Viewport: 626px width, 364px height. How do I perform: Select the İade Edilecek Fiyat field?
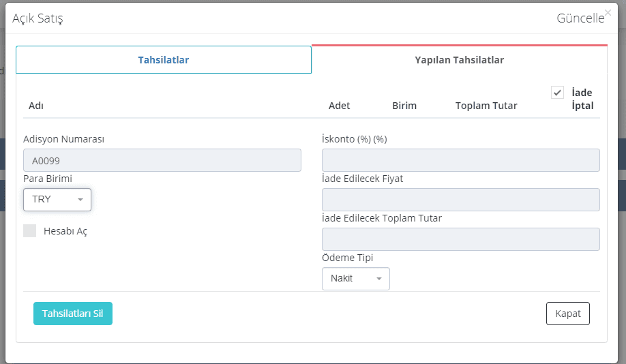click(461, 200)
